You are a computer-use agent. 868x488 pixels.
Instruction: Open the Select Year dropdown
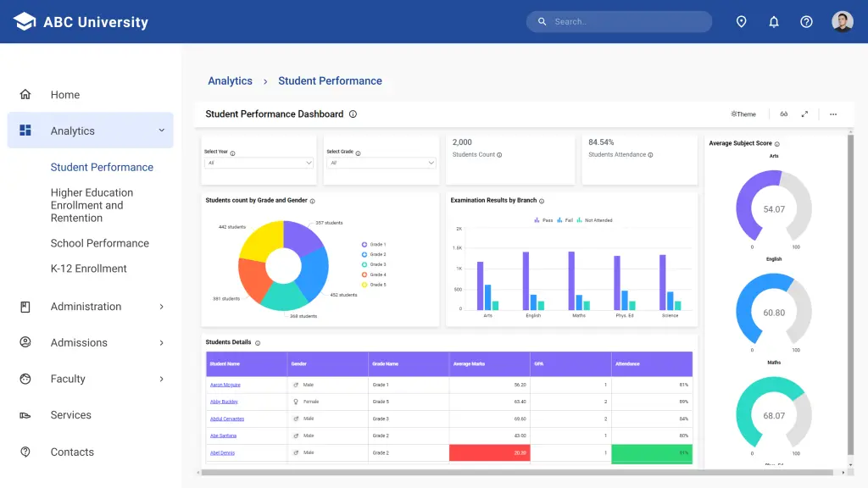click(257, 163)
